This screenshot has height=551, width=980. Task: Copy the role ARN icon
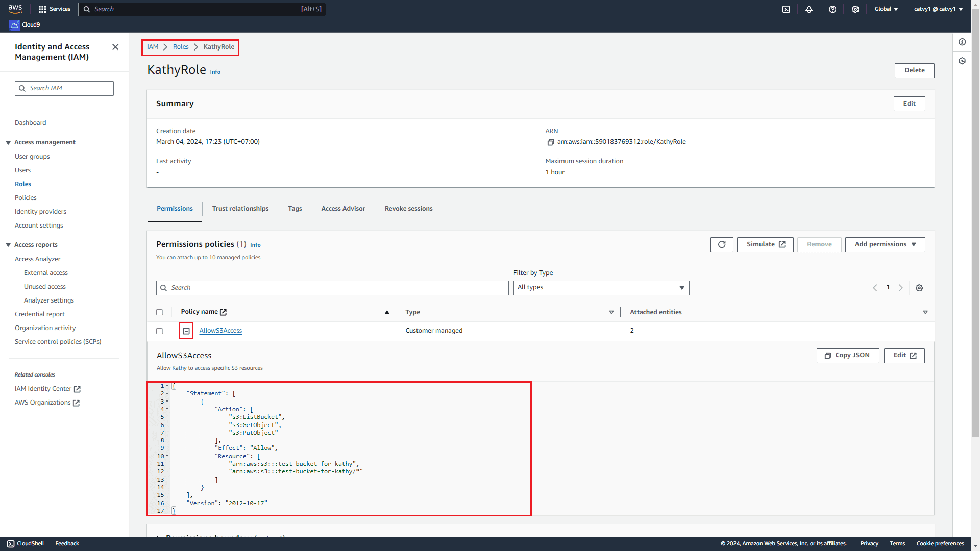point(550,142)
